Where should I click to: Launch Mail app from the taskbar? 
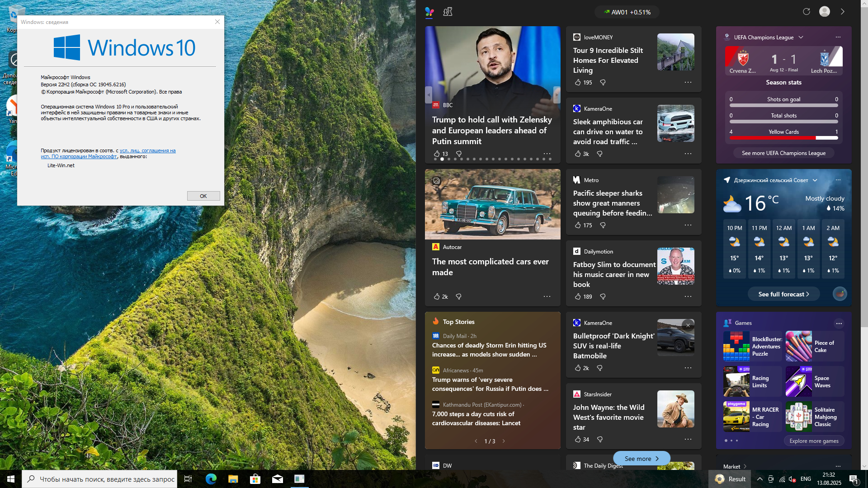pyautogui.click(x=277, y=479)
